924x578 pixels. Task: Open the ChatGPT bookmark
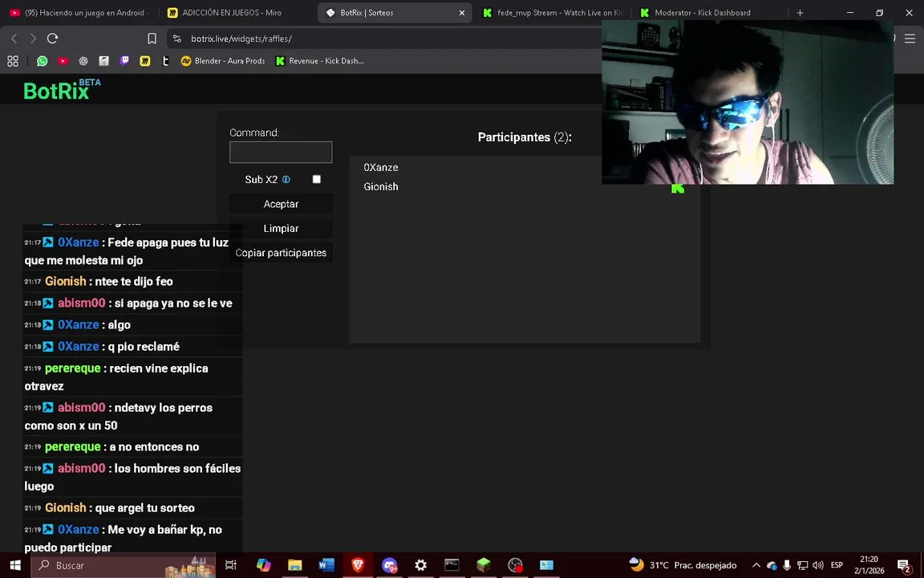83,61
